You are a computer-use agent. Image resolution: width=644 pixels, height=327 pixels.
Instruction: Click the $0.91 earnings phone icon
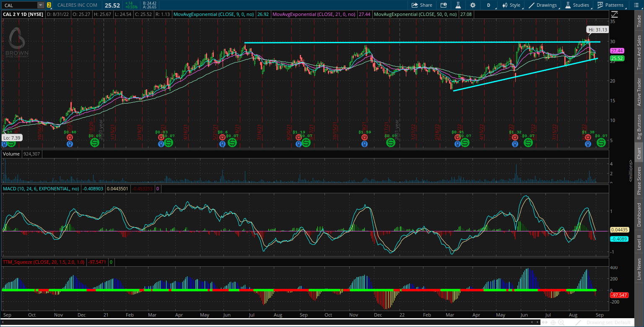(457, 137)
